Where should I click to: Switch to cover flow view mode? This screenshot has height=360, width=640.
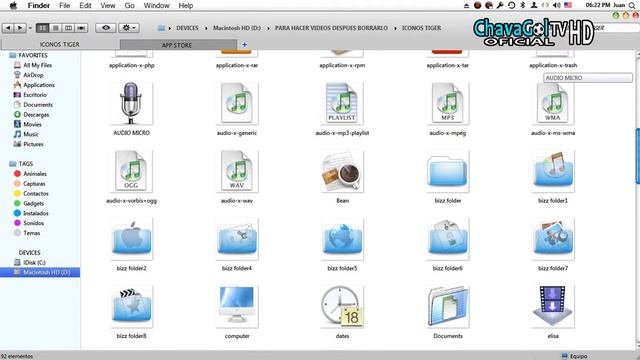point(82,28)
